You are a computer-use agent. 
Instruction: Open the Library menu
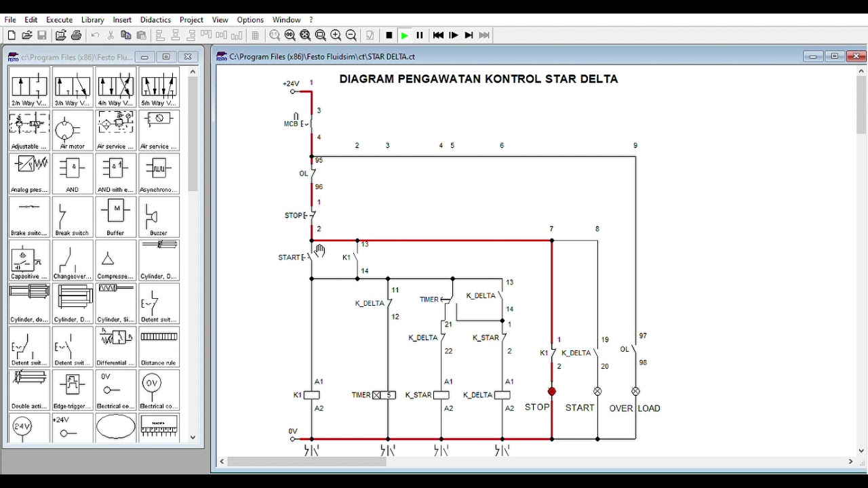[93, 20]
